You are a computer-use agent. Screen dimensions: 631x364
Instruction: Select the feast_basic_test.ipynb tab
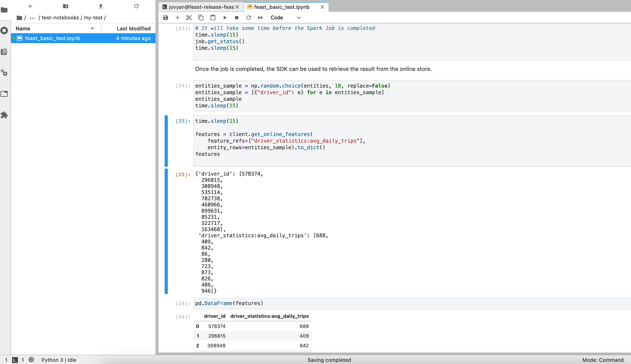coord(281,7)
